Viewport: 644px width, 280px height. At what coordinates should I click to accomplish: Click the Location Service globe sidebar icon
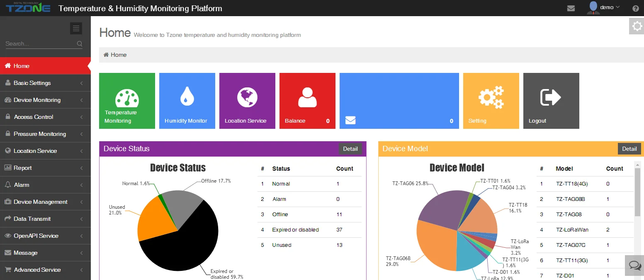[7, 151]
